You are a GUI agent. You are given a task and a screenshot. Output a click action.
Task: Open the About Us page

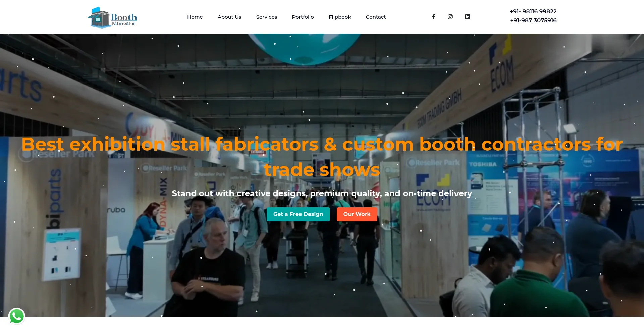point(229,17)
